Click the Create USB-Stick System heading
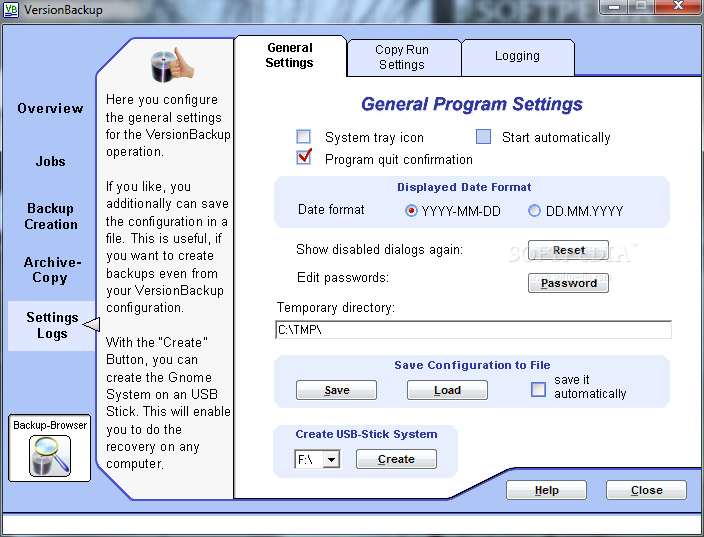 point(366,434)
